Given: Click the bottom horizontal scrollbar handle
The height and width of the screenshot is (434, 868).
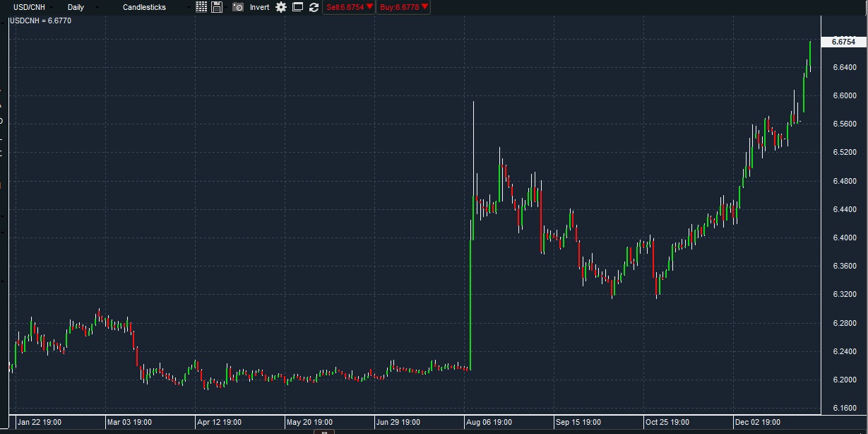Looking at the screenshot, I should click(323, 431).
